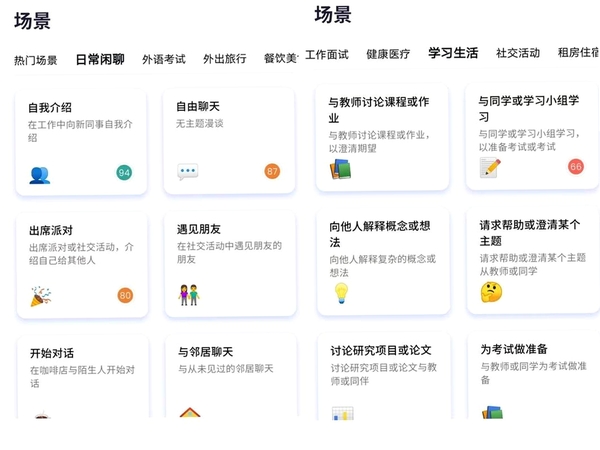Open the 请求帮助或澄清某个主题 card title
The width and height of the screenshot is (600, 450).
click(530, 233)
